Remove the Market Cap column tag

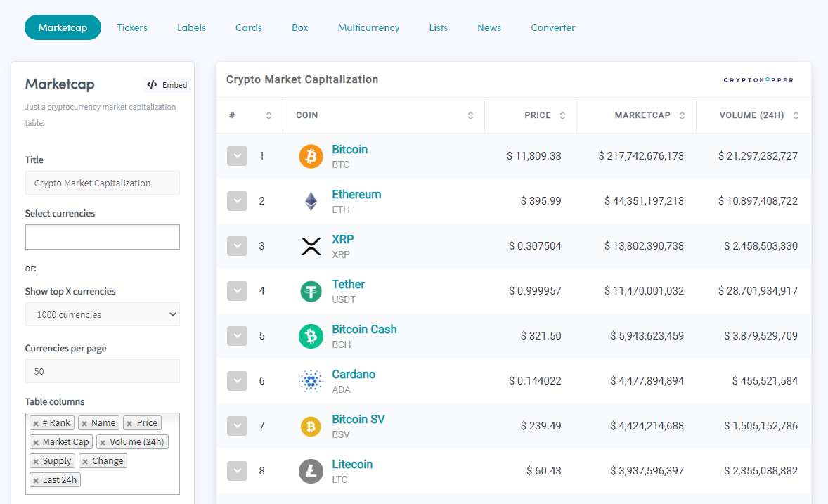point(36,443)
